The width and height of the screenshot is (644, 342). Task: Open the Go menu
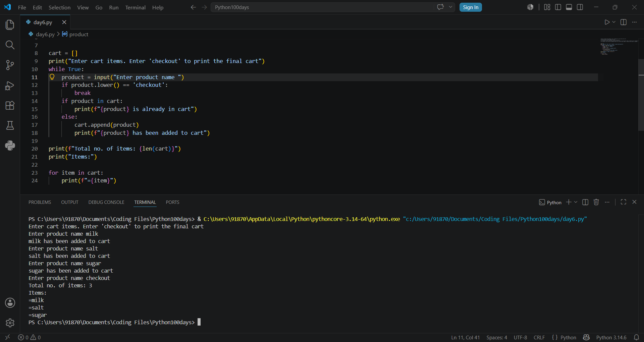99,7
